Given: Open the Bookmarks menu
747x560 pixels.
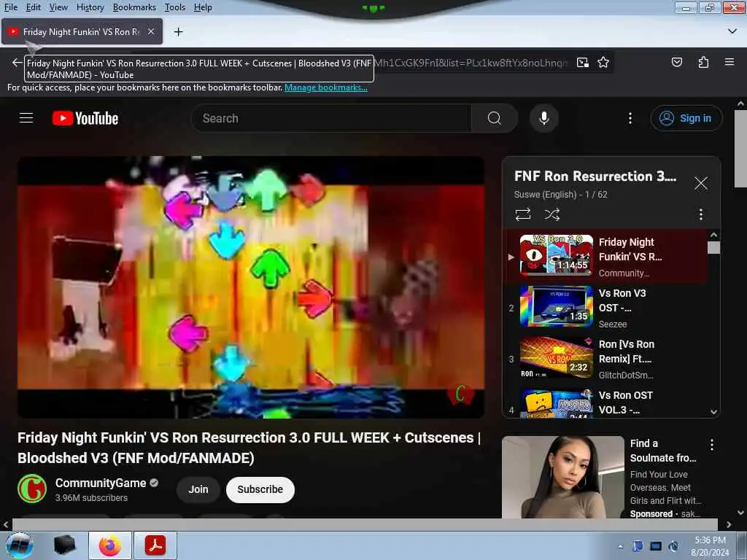Looking at the screenshot, I should pyautogui.click(x=134, y=7).
